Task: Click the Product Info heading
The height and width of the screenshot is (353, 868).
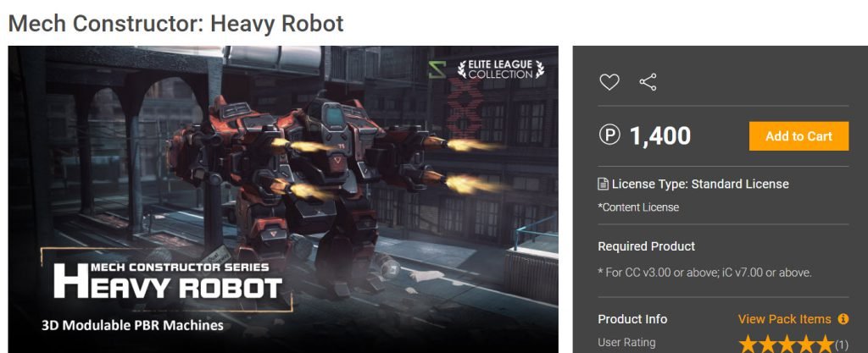Action: tap(632, 319)
